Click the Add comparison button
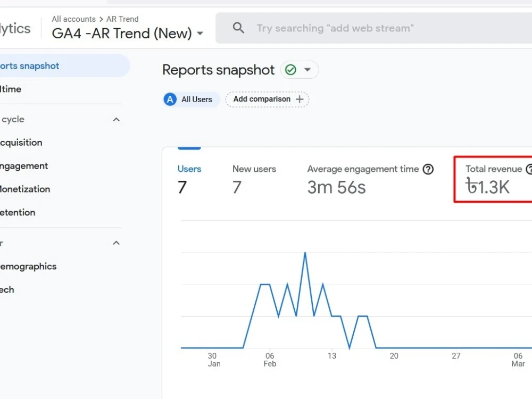The height and width of the screenshot is (399, 532). (x=268, y=99)
